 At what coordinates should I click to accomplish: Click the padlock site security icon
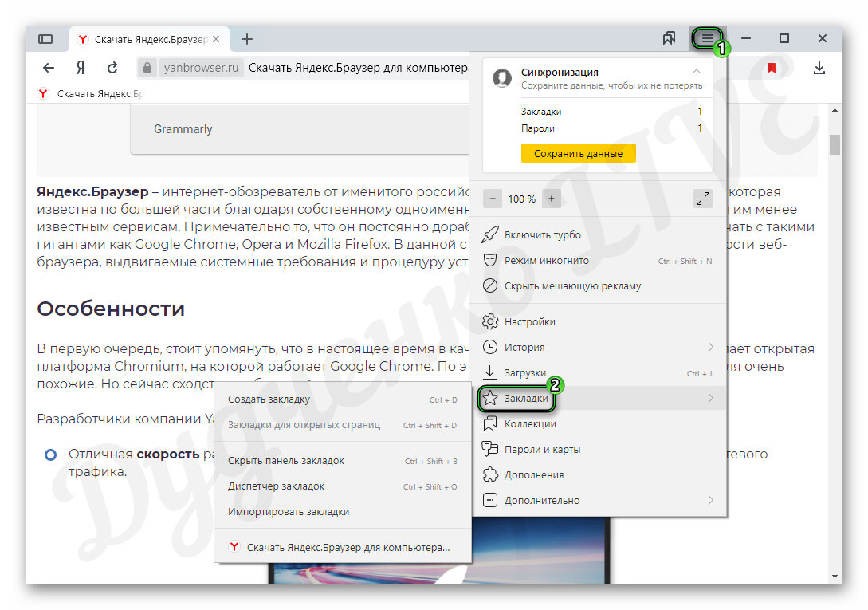coord(147,68)
